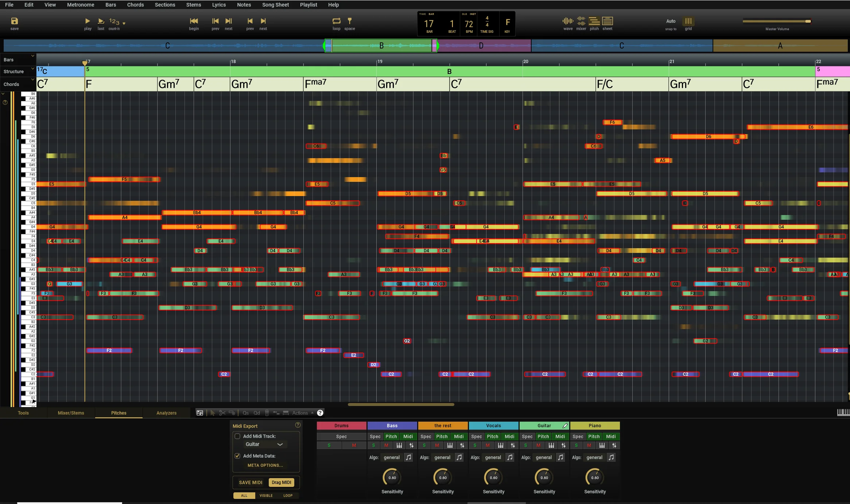
Task: Start playback with the play button
Action: pyautogui.click(x=88, y=21)
